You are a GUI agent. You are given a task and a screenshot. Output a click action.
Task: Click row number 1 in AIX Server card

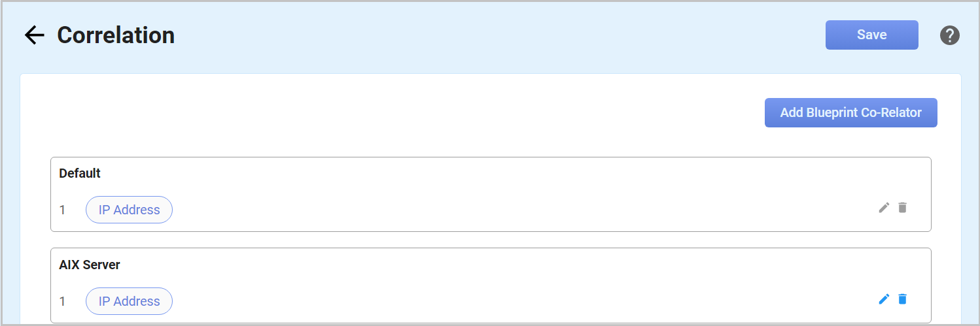63,301
